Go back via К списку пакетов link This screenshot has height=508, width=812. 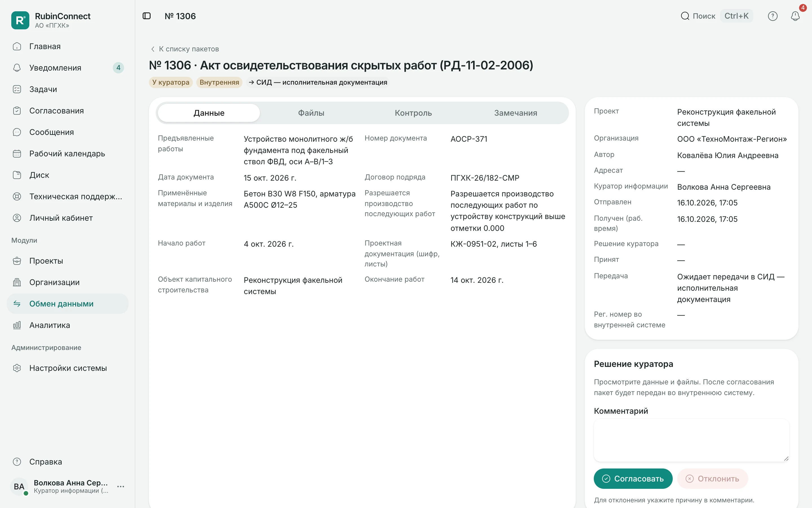185,49
